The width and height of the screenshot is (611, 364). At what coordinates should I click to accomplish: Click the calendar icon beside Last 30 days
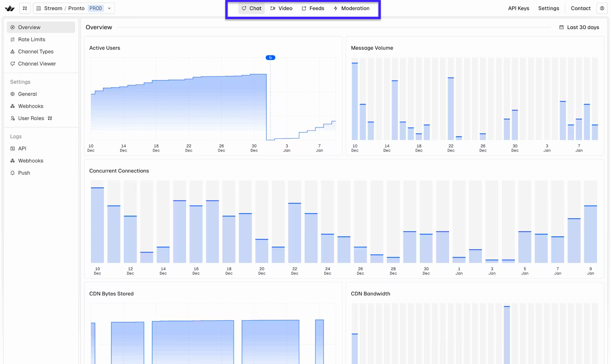tap(561, 28)
